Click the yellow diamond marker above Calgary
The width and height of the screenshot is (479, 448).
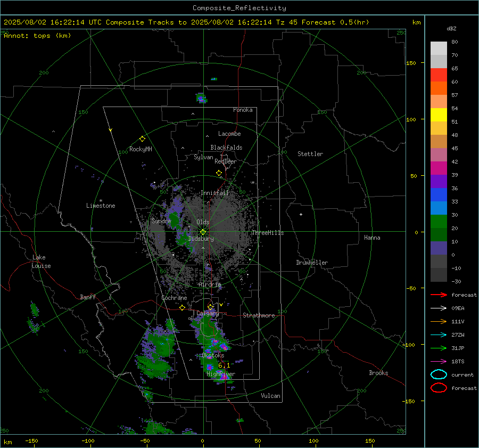pyautogui.click(x=210, y=307)
